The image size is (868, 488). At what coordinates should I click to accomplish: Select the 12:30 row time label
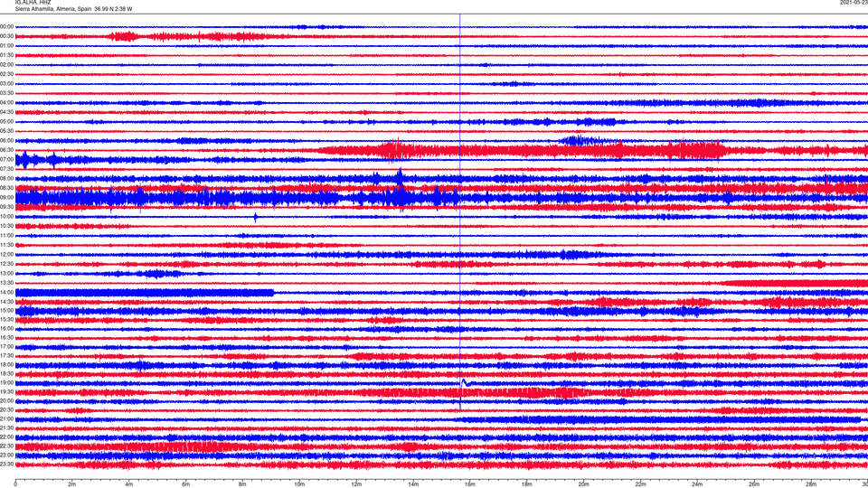6,264
